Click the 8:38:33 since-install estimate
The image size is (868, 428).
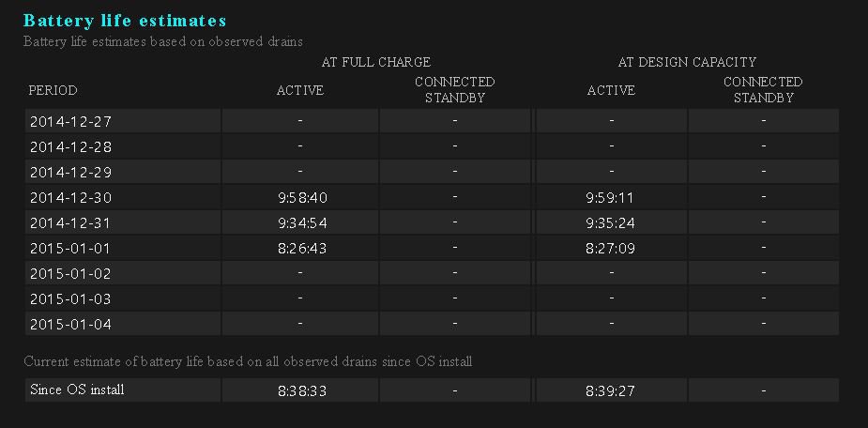[302, 390]
